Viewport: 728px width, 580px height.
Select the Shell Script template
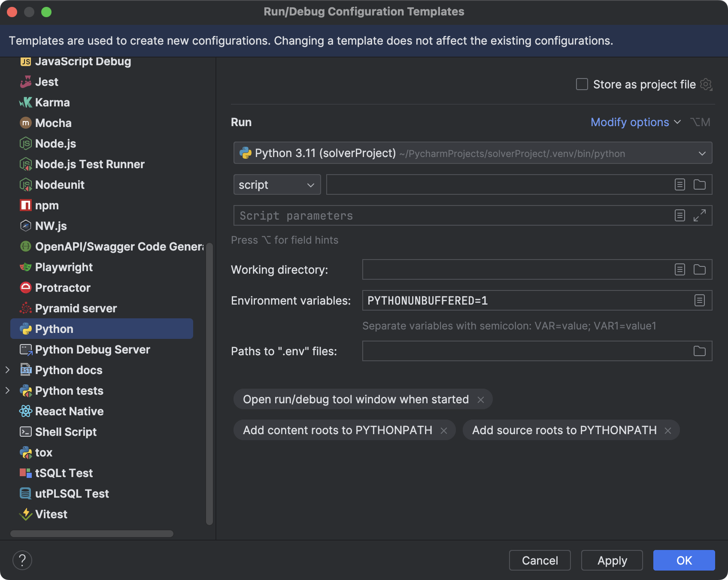click(66, 432)
